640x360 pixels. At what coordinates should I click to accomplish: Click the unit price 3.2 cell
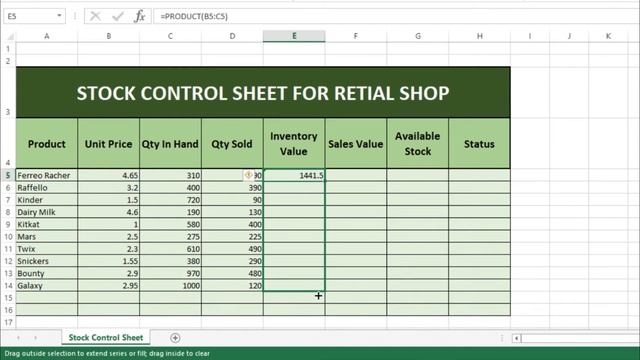[109, 187]
